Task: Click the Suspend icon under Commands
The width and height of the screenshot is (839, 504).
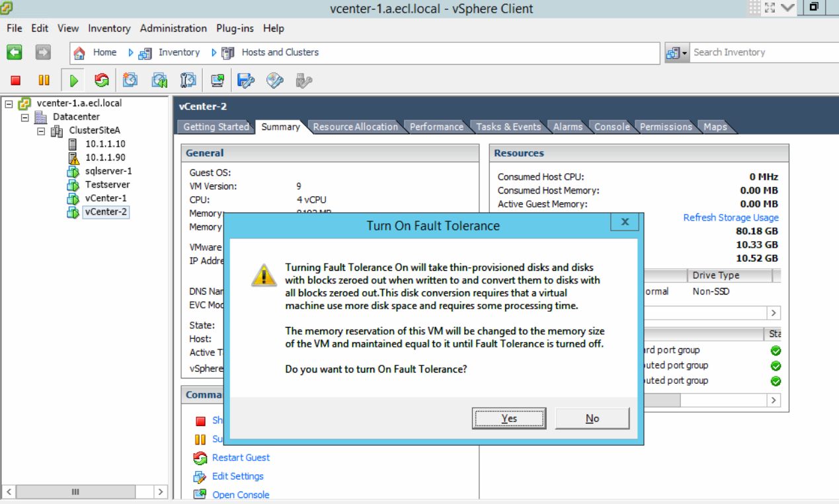Action: [200, 439]
